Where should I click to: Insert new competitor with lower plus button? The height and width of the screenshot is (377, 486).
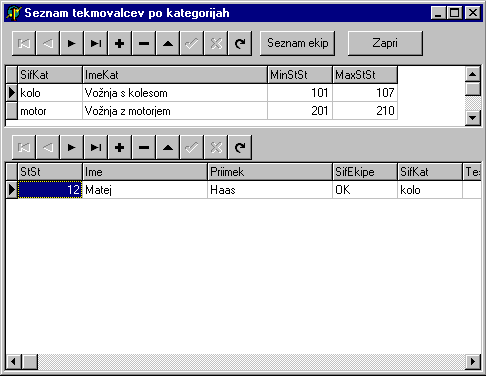tap(120, 147)
